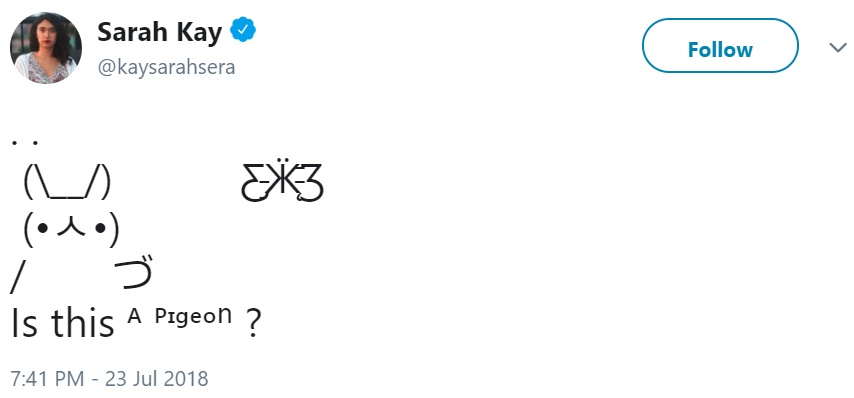Click the bunny's nose character 人
This screenshot has height=398, width=854.
[71, 227]
